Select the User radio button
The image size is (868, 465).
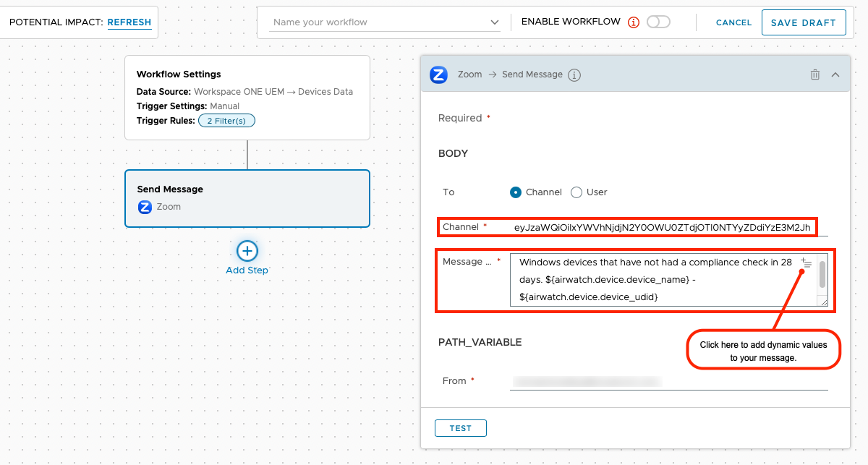point(576,192)
